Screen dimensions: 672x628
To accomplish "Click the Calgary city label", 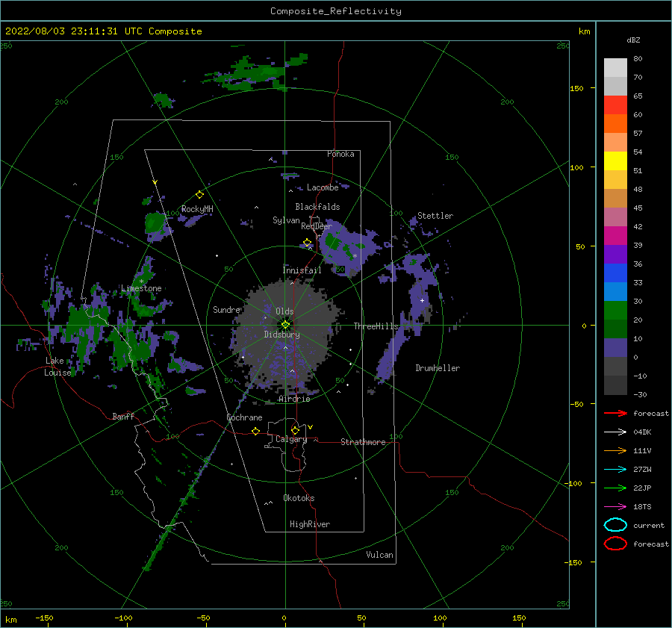I will tap(291, 439).
